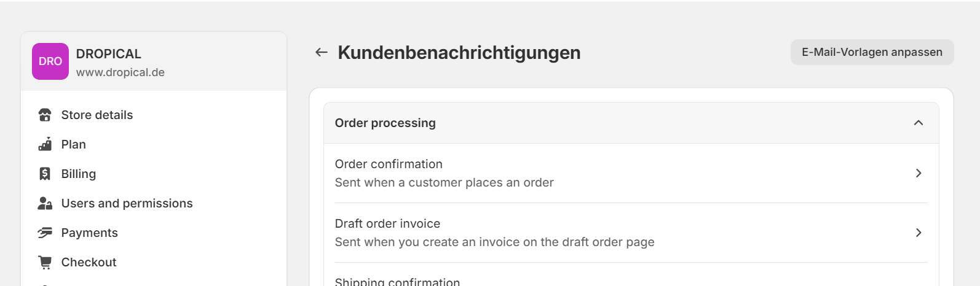This screenshot has height=286, width=980.
Task: Click the storefront icon beside Store details
Action: (45, 115)
